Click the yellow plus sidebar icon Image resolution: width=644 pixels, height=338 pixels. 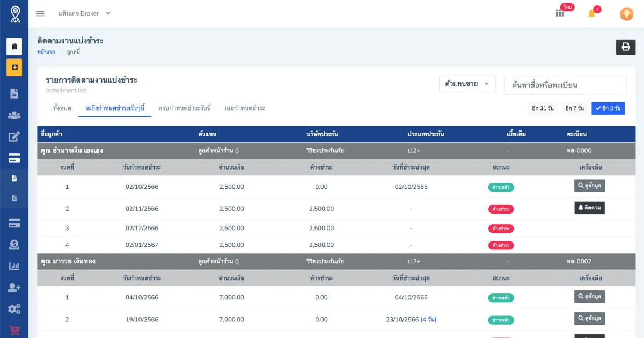pos(14,68)
